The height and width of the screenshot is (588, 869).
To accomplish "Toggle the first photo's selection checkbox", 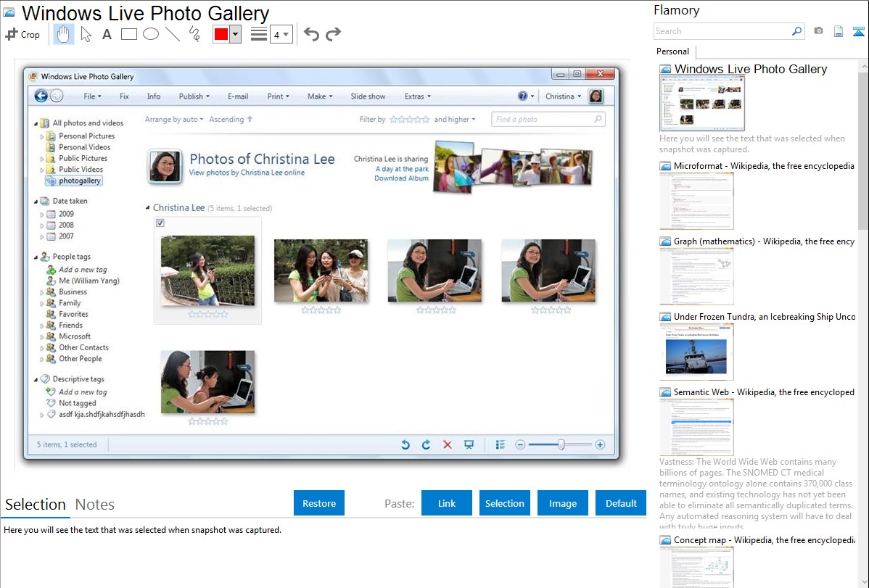I will [160, 223].
